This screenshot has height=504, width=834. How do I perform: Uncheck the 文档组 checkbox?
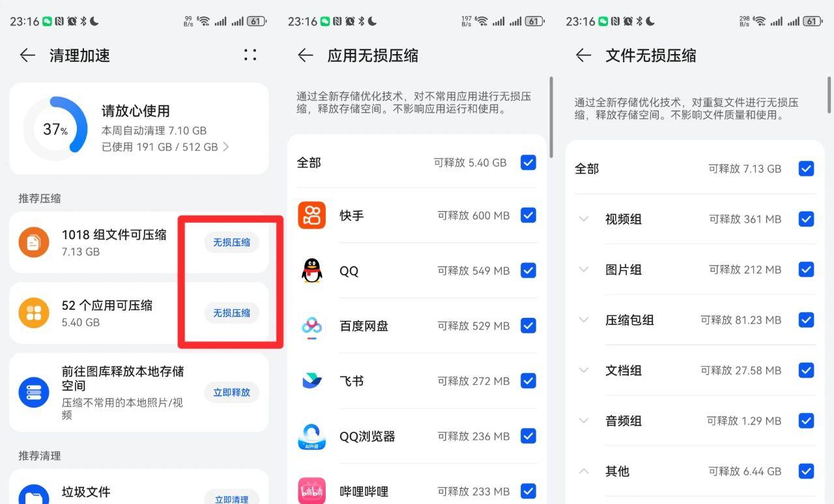[807, 370]
